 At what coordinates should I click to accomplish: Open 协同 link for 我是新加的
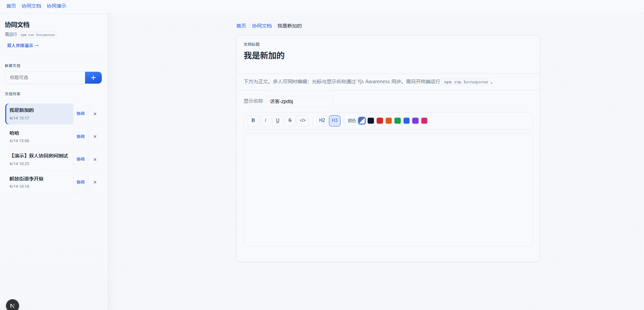[x=80, y=114]
